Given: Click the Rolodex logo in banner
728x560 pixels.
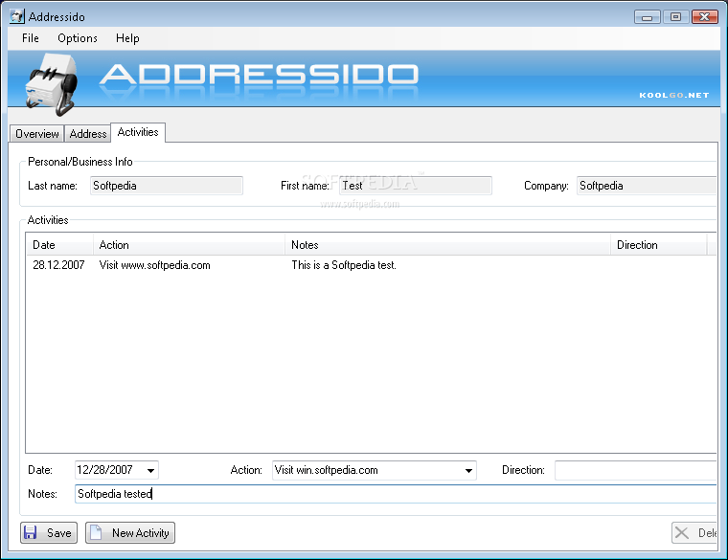Looking at the screenshot, I should coord(51,84).
